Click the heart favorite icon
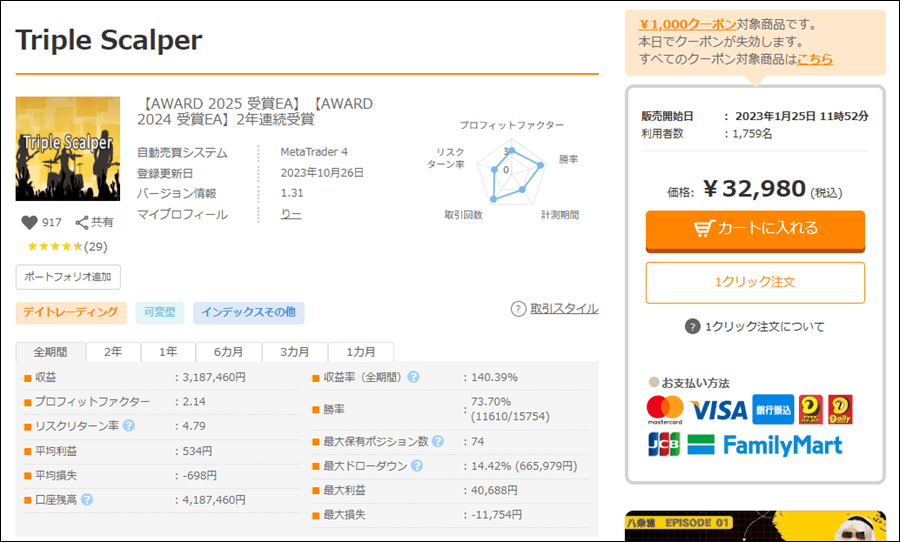This screenshot has height=542, width=900. point(28,223)
